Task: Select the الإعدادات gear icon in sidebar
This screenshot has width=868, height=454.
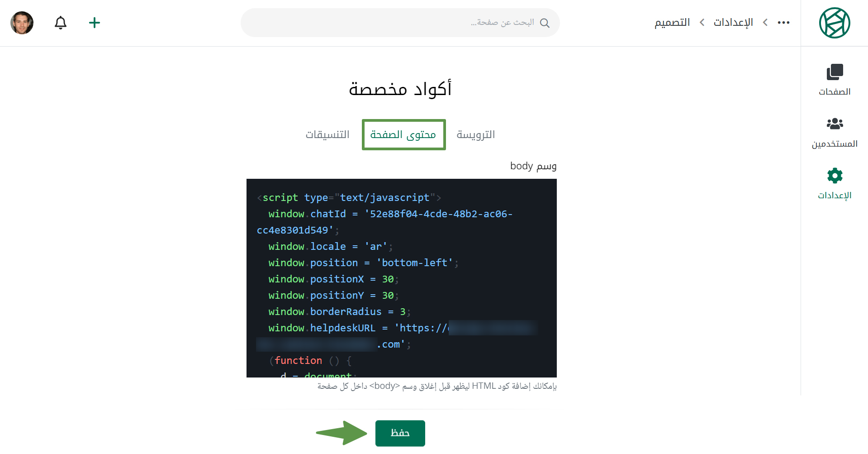Action: click(834, 176)
